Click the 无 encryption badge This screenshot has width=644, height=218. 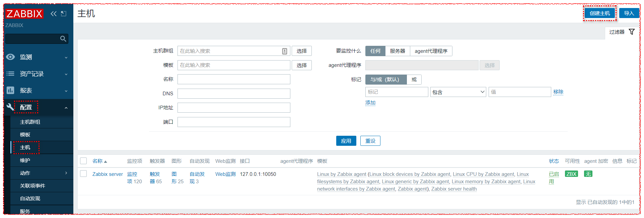(x=588, y=174)
